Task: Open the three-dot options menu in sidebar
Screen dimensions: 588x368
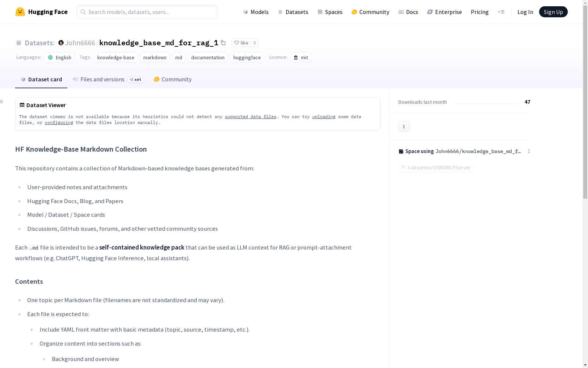Action: pos(404,127)
